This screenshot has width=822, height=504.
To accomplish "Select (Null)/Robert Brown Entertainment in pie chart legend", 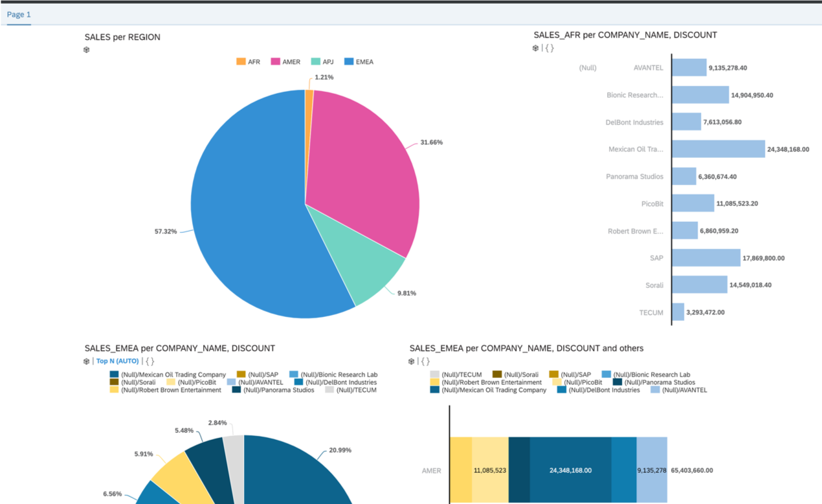I will coord(166,390).
